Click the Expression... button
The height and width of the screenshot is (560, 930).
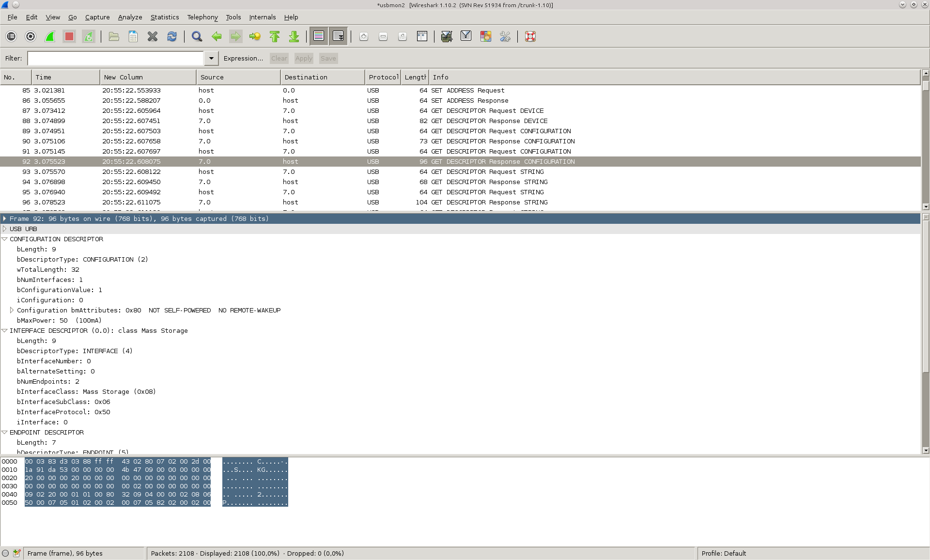click(243, 58)
